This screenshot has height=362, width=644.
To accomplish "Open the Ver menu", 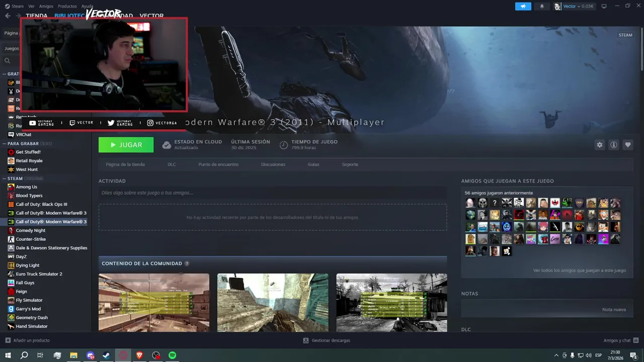I will point(32,6).
